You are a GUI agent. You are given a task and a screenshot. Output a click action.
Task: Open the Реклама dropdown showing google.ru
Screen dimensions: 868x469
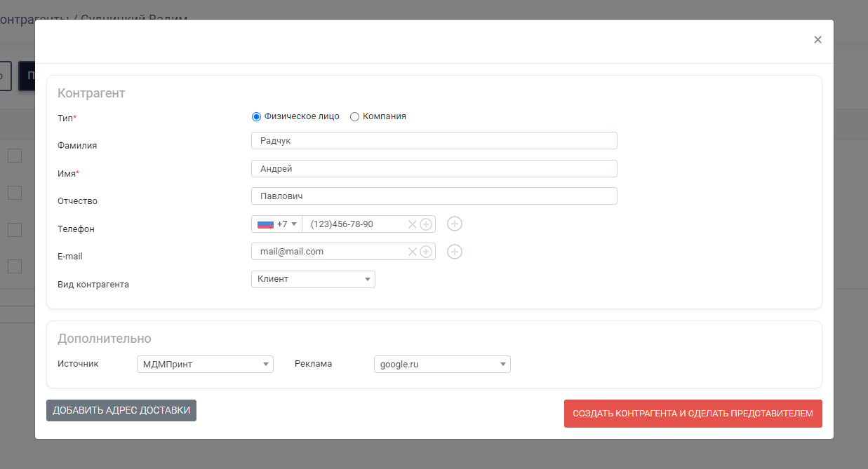tap(442, 365)
